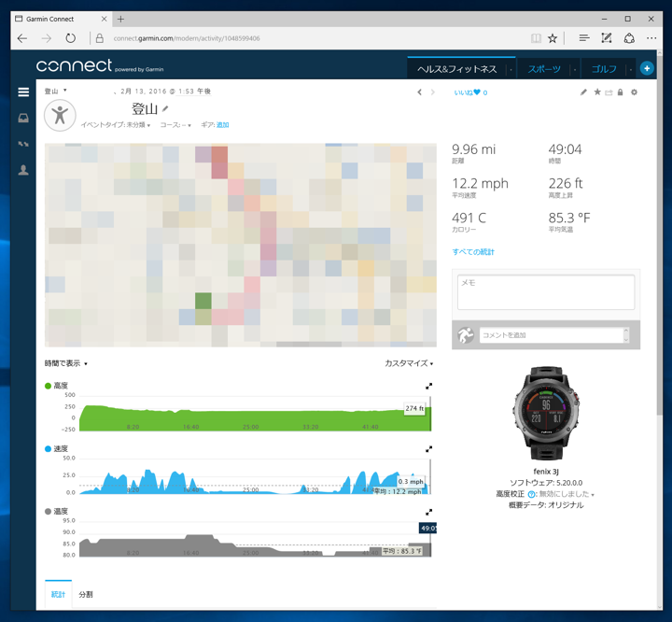Open the 高度校正 無効にしました dropdown
This screenshot has height=622, width=672.
coord(567,494)
